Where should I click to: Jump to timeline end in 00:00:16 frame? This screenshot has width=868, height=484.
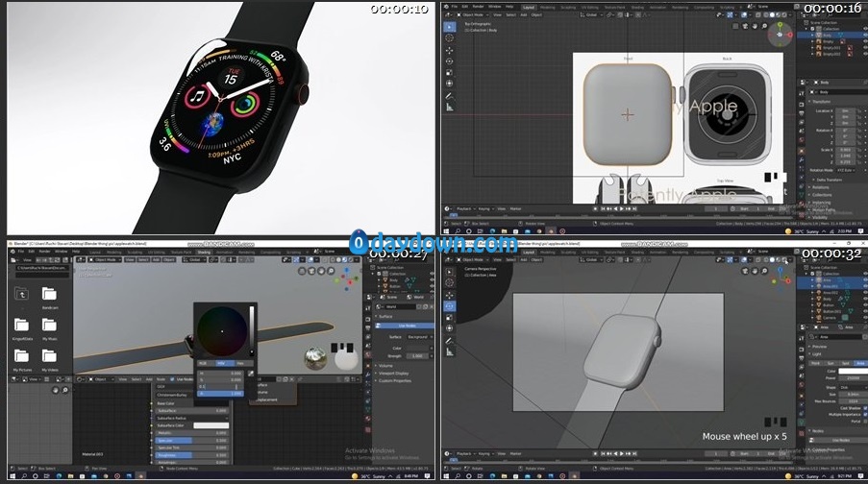tap(634, 209)
